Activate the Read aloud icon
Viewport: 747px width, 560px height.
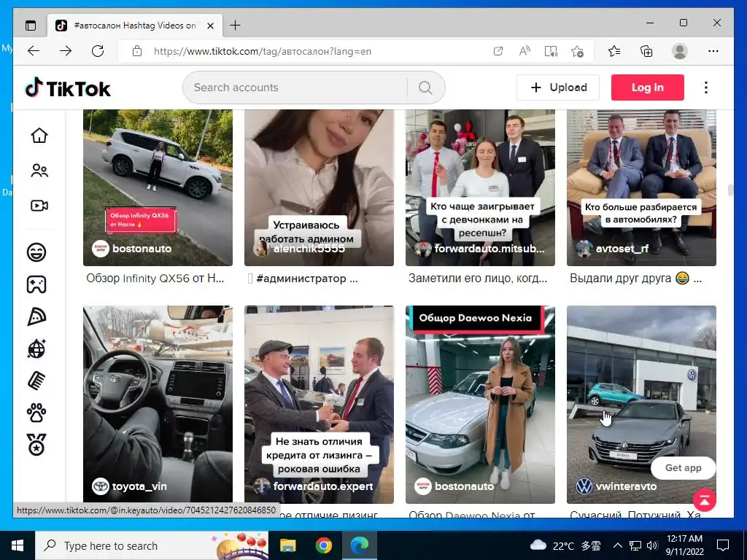pos(525,51)
